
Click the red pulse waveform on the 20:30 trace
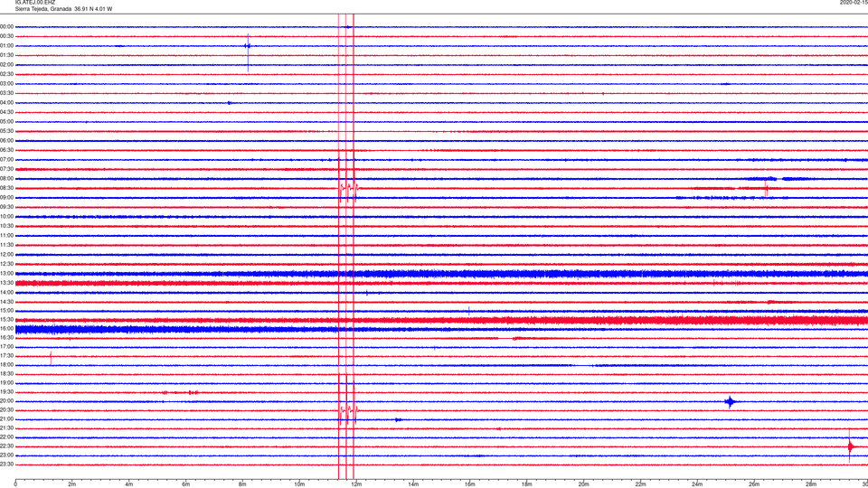point(349,410)
